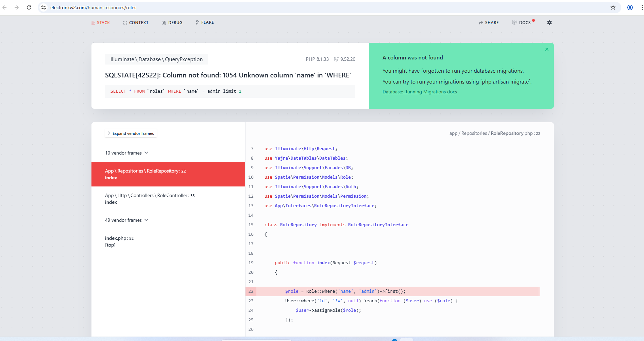Open the browser three-dot menu
644x341 pixels.
tap(641, 7)
